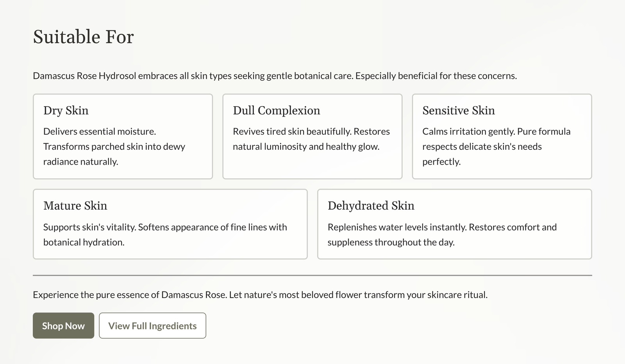
Task: Click the Suitable For heading
Action: tap(83, 37)
